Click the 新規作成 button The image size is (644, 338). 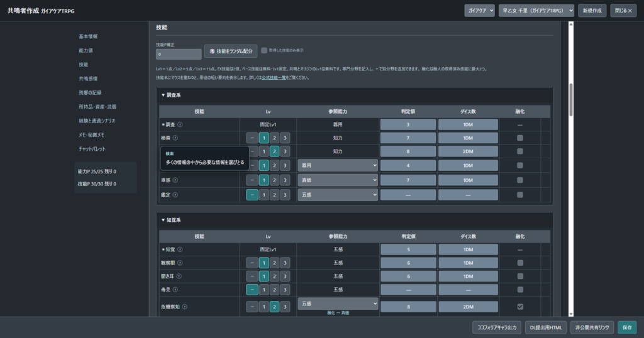pyautogui.click(x=592, y=11)
